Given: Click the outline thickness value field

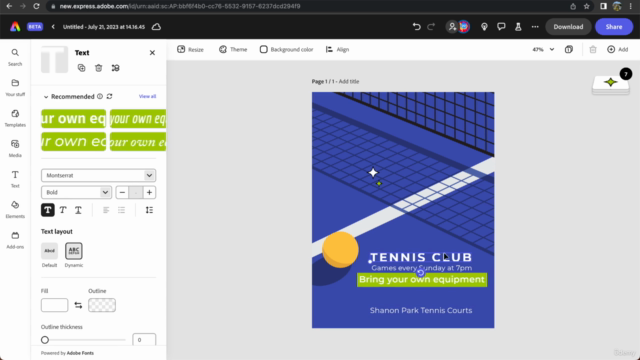Looking at the screenshot, I should point(144,340).
